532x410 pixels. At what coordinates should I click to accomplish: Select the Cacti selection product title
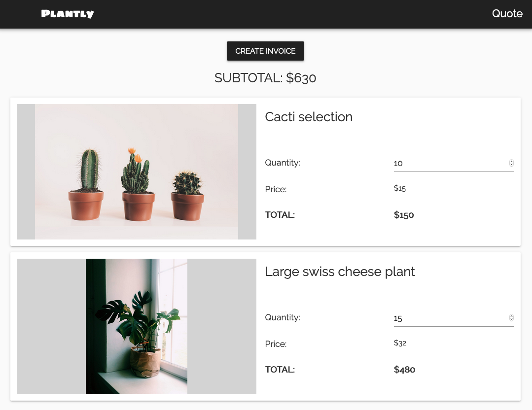pos(309,117)
